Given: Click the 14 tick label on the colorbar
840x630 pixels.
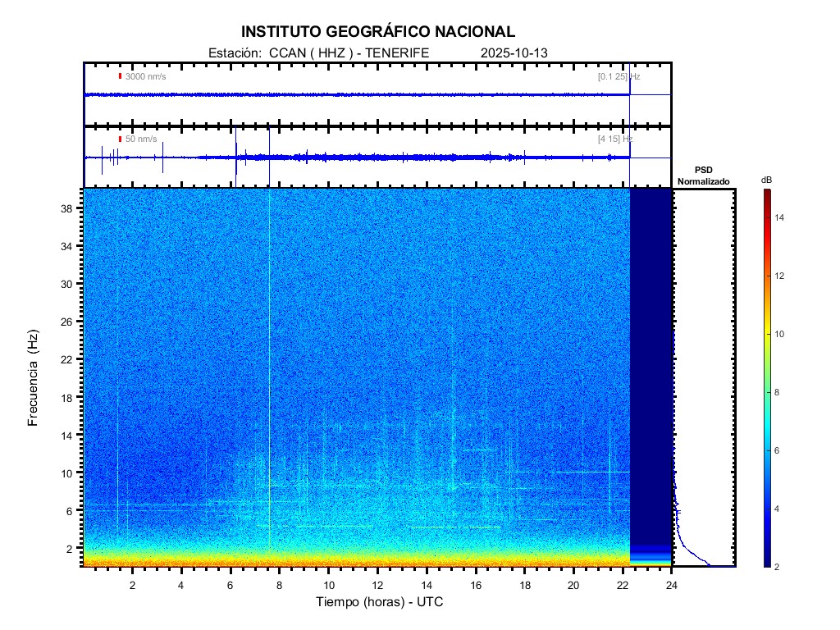Looking at the screenshot, I should tap(781, 217).
